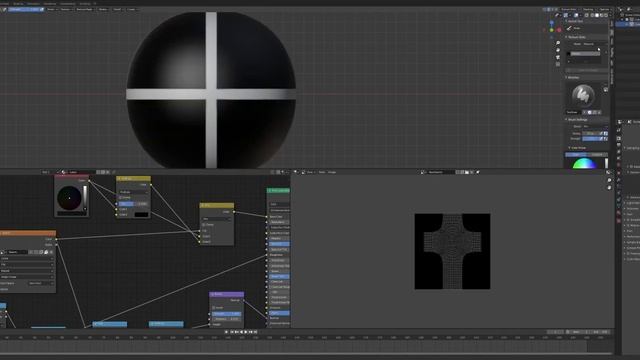Click black Color2 swatch in Mix node
The height and width of the screenshot is (360, 640).
141,214
